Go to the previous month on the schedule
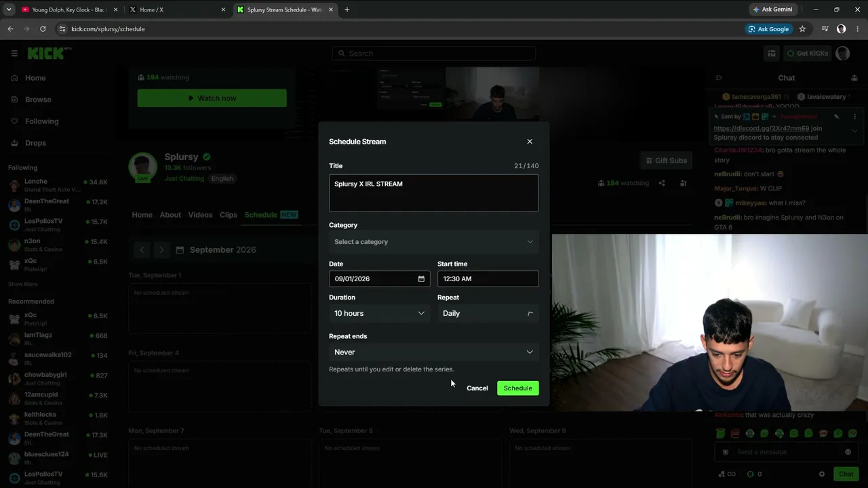 (x=142, y=250)
